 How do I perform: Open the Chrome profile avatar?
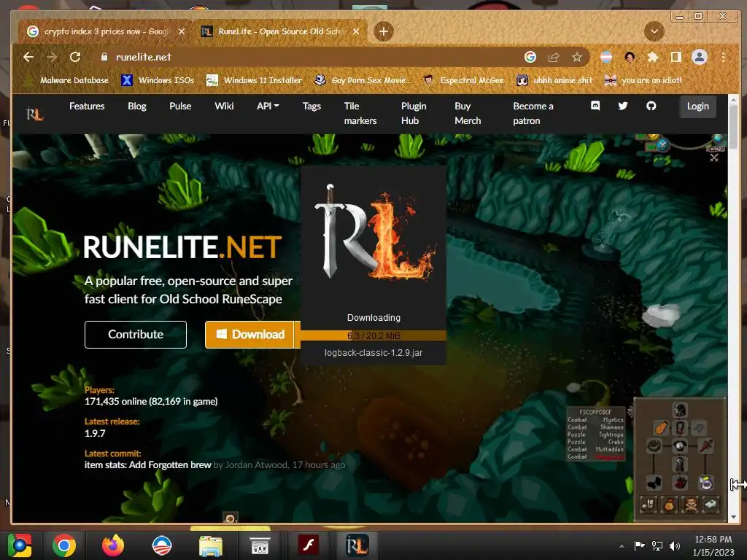(700, 57)
